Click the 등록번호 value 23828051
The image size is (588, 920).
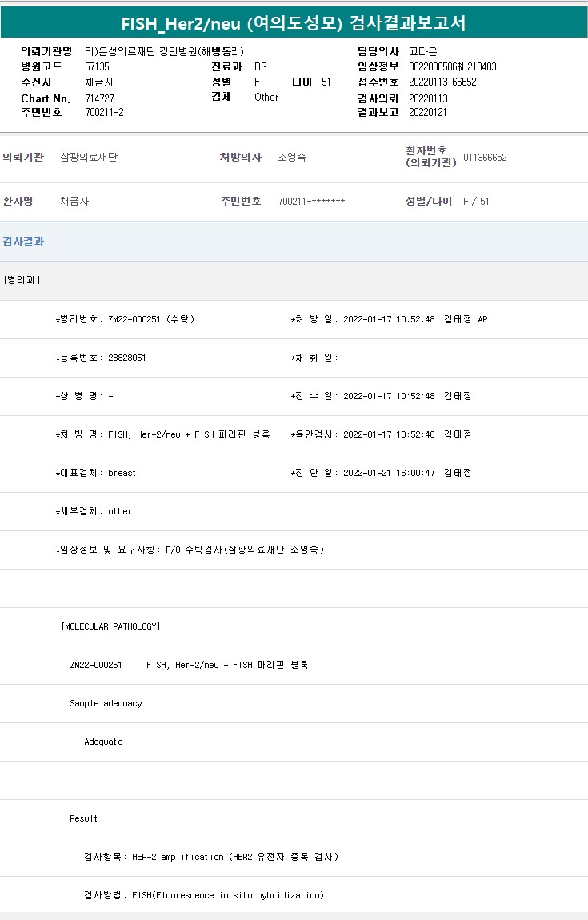pos(126,358)
